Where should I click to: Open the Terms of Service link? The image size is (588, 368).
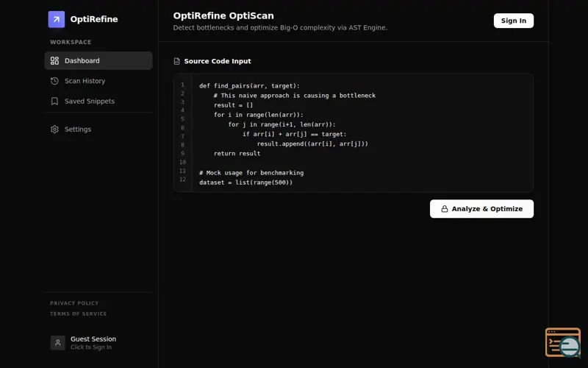79,314
